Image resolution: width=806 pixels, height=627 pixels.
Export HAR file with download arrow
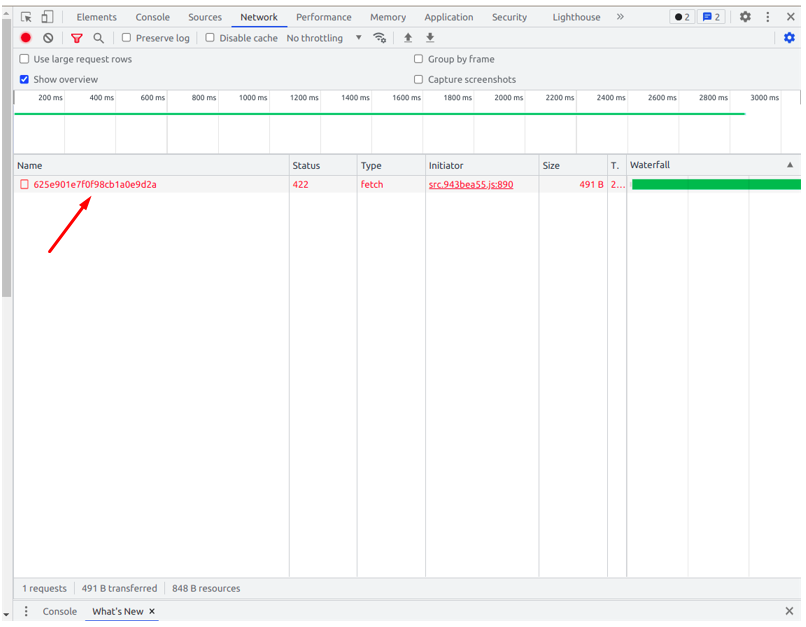tap(430, 38)
